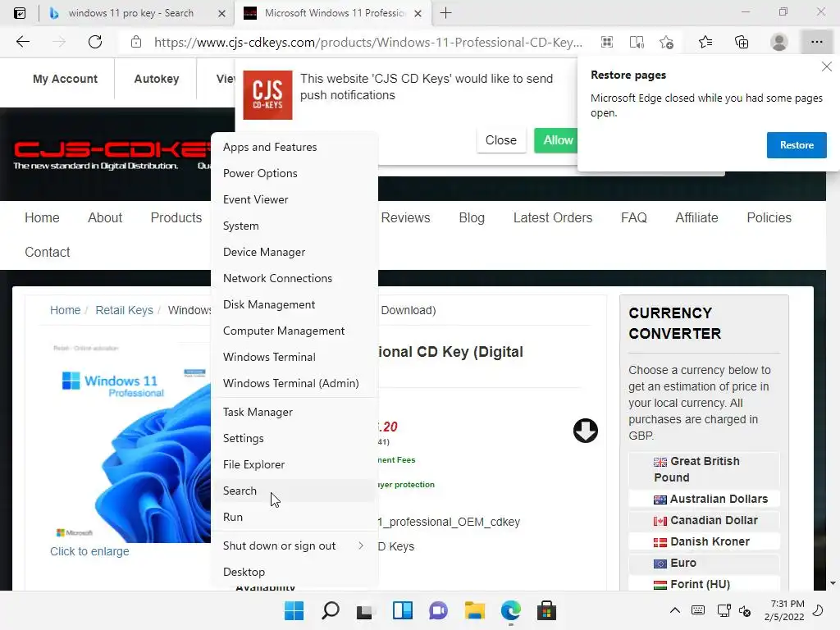Click the address bar URL field
Viewport: 840px width, 630px height.
click(x=368, y=43)
